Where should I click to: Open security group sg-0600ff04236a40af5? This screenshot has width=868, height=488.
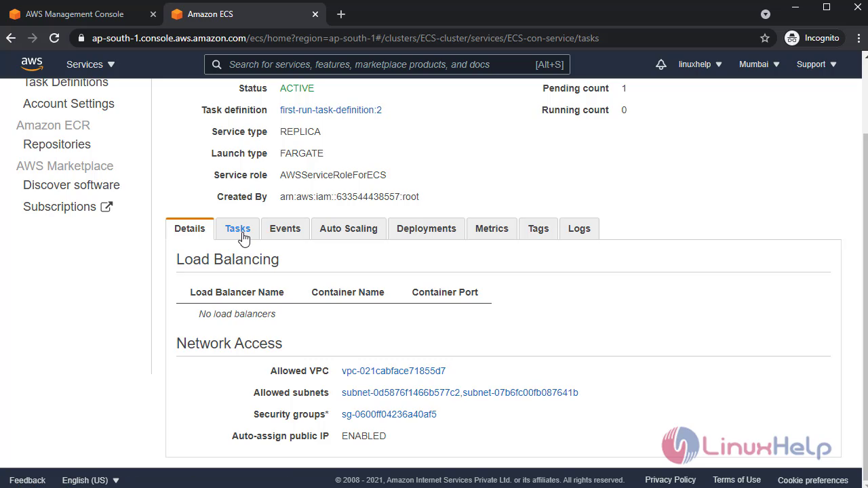click(x=389, y=414)
